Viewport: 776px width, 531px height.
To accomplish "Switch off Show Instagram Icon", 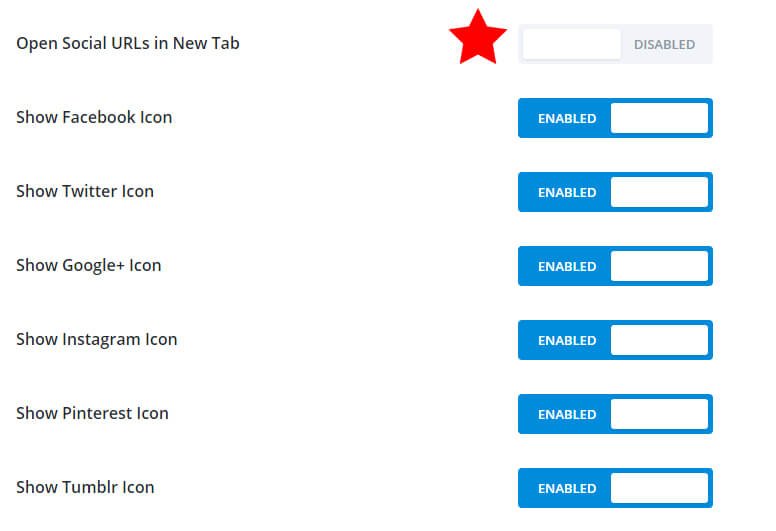I will tap(615, 340).
